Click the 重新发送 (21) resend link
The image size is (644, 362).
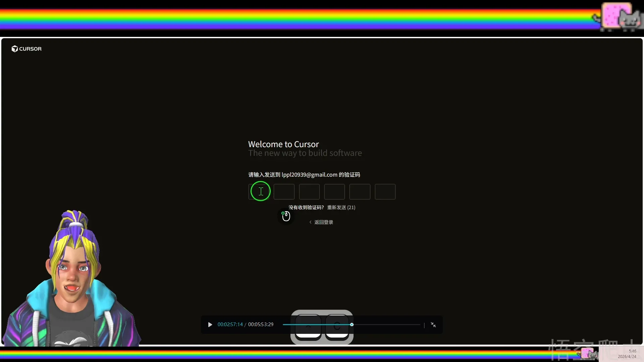point(341,207)
